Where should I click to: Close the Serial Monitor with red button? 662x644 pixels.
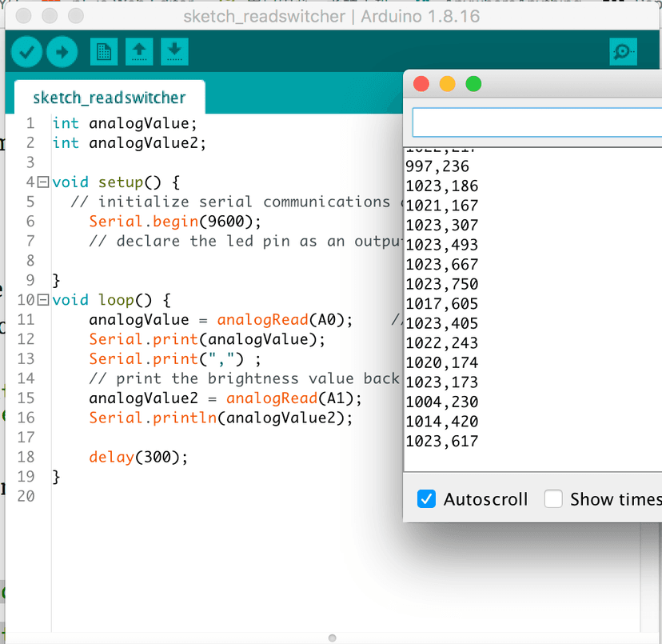coord(421,84)
